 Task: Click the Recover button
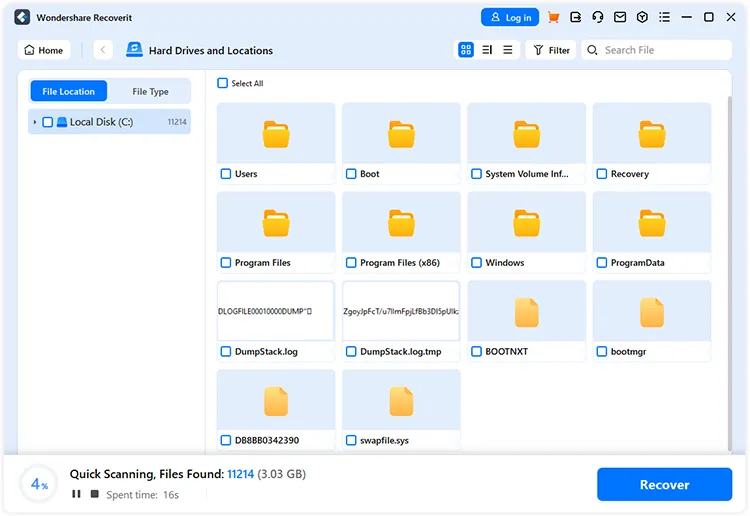tap(664, 484)
